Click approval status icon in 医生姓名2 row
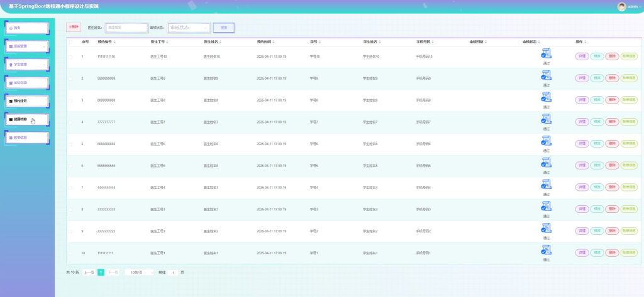 (x=547, y=228)
